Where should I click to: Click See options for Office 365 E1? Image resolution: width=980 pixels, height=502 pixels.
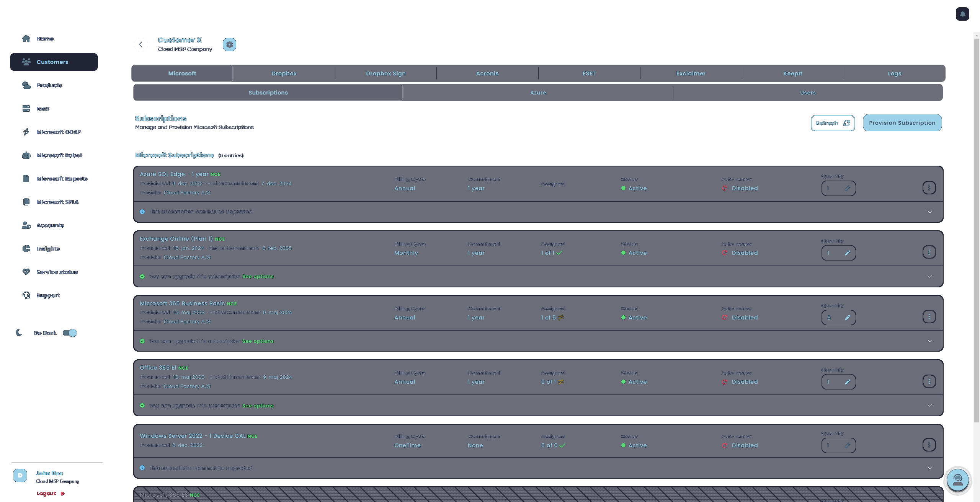point(258,406)
